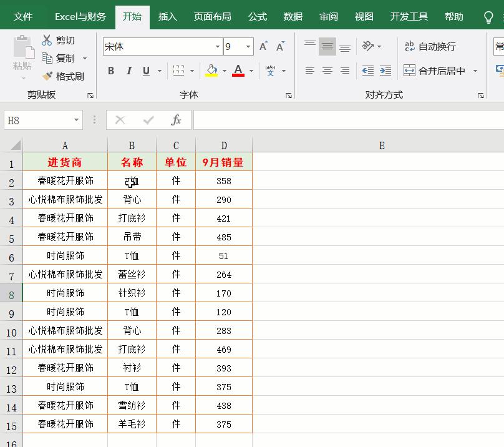Select the Format Painter brush

tap(47, 76)
